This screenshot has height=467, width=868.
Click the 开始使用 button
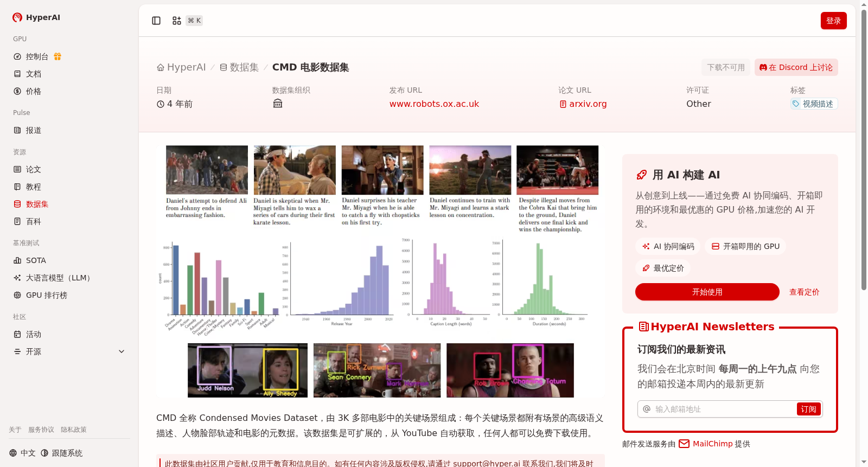[707, 292]
